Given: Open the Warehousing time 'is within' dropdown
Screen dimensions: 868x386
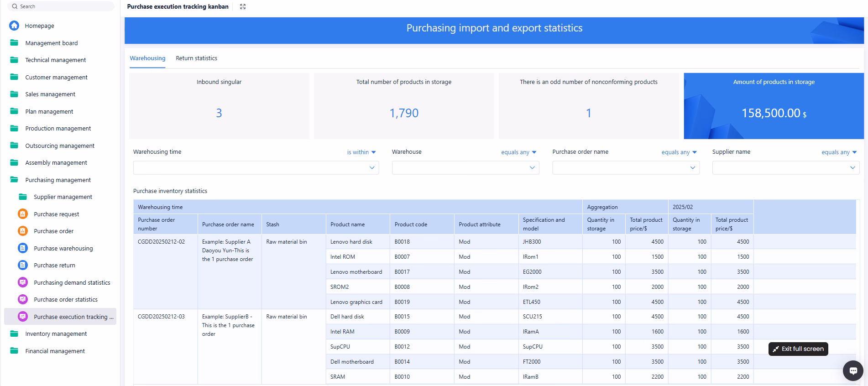Looking at the screenshot, I should coord(361,152).
